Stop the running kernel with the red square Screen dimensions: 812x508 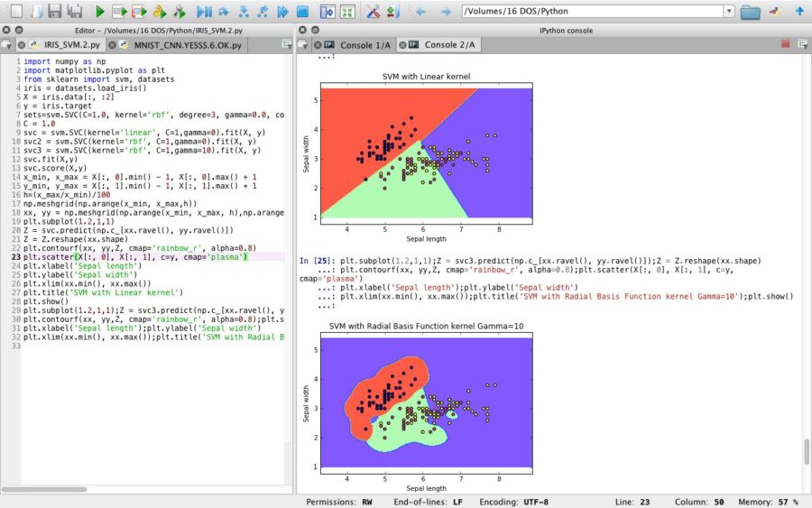786,44
